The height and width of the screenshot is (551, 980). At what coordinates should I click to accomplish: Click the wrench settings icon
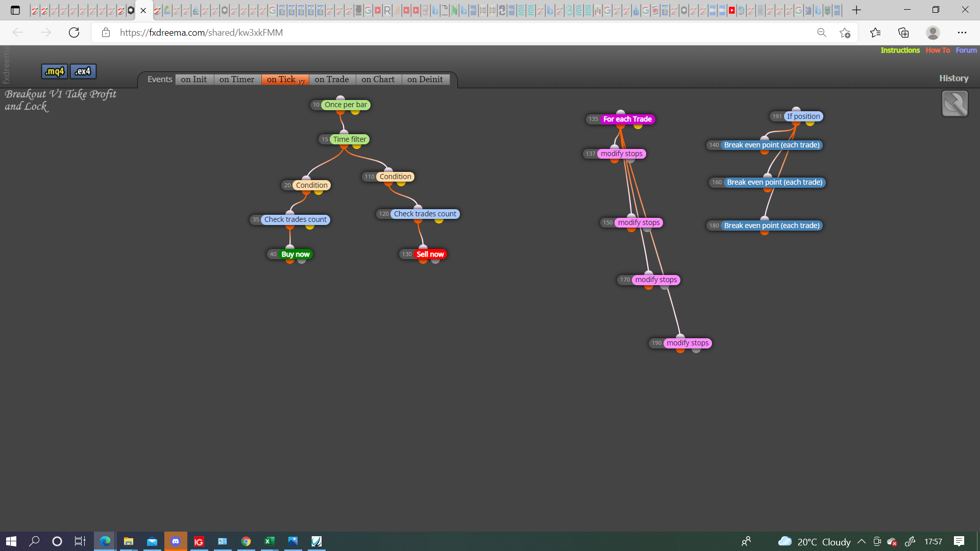954,104
